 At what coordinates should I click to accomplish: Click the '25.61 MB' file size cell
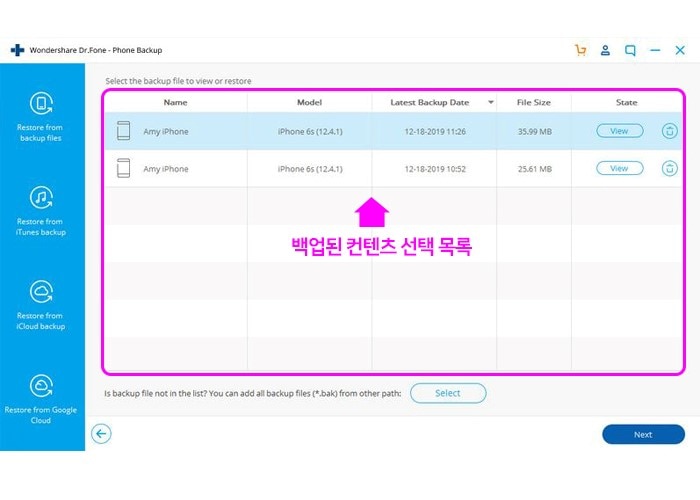[x=534, y=169]
